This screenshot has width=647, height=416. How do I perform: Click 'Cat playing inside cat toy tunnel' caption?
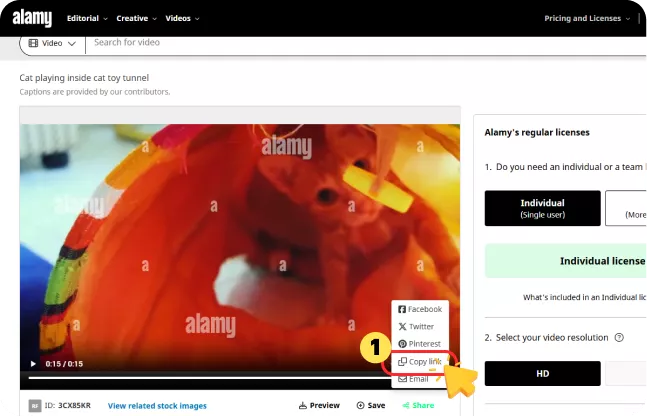pos(84,78)
